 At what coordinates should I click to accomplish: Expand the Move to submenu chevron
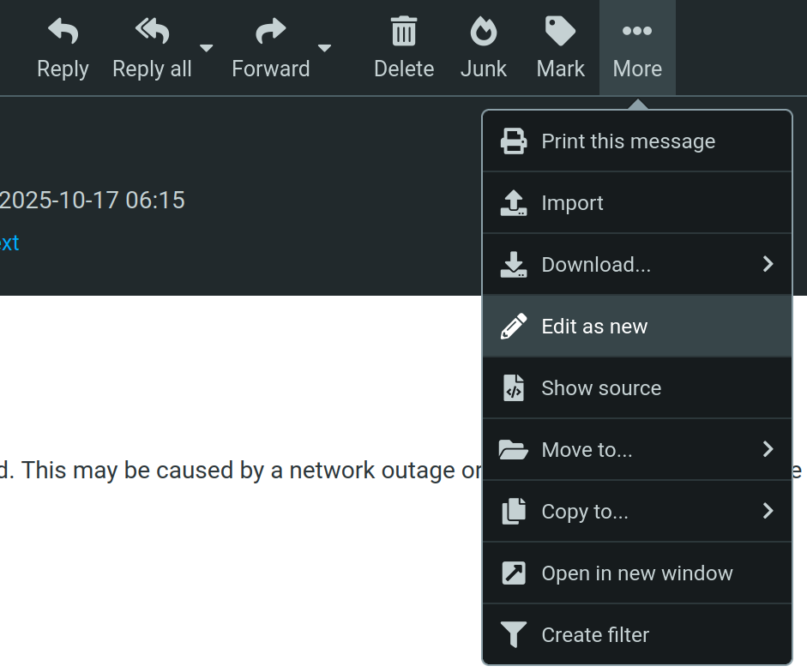(x=768, y=449)
